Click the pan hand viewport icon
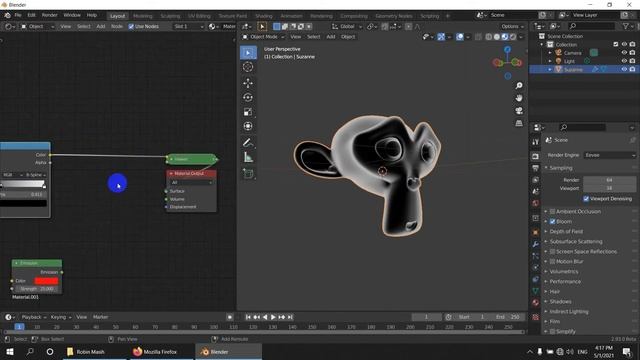The image size is (640, 360). 519,98
